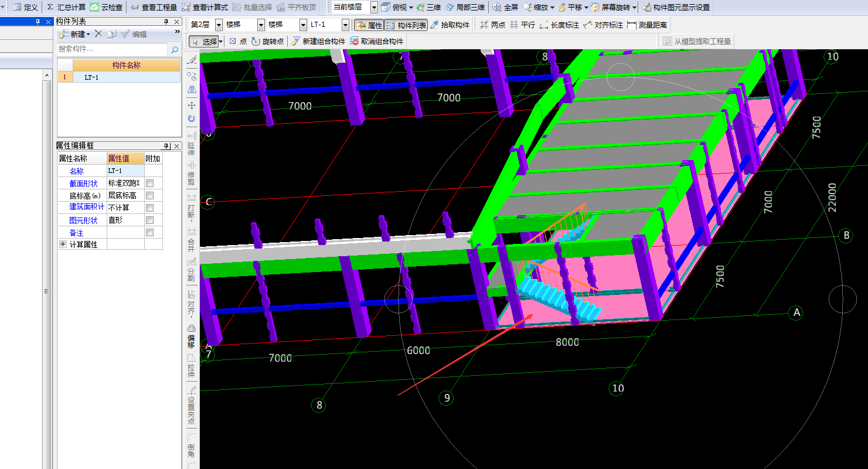Activate 屏幕旋转 screen rotate tool

tap(610, 7)
